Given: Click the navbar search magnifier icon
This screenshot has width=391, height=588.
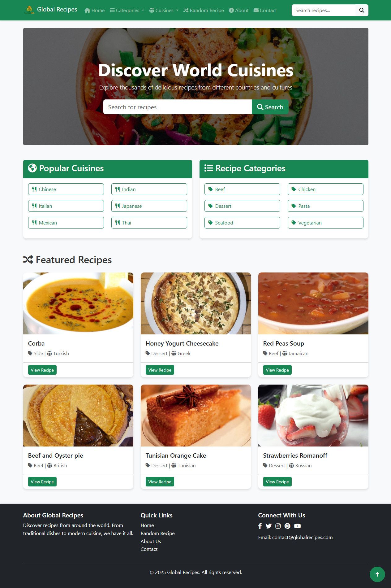Looking at the screenshot, I should coord(362,10).
